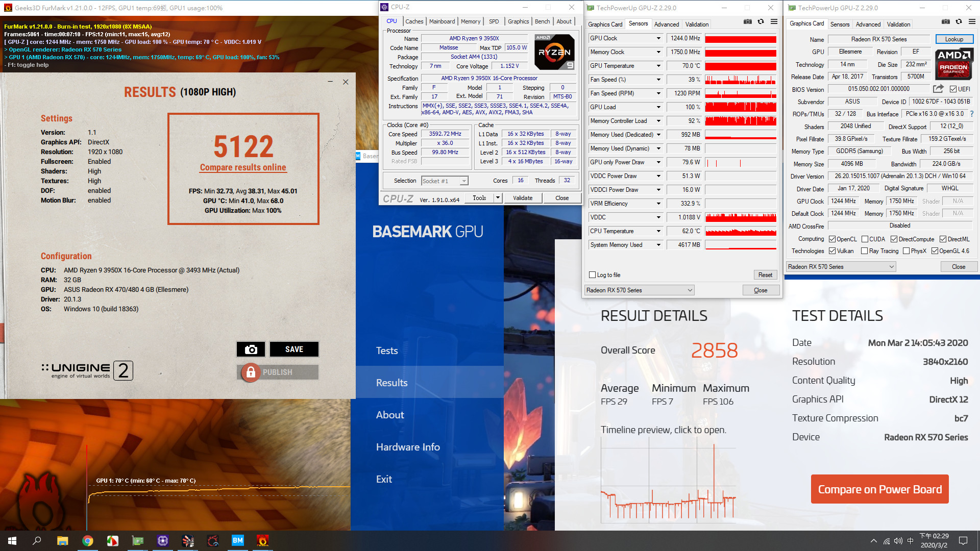Open taskbar search magnifier

coord(37,541)
